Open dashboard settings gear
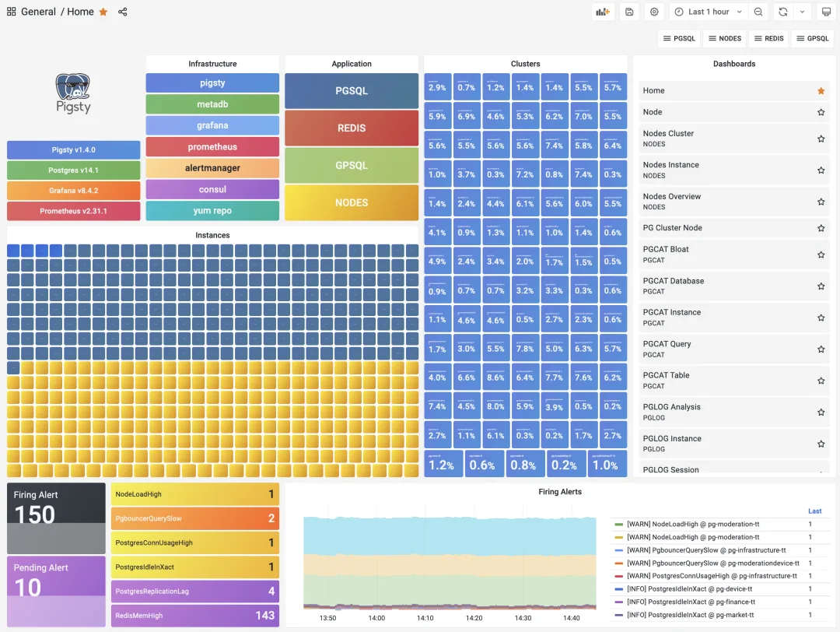This screenshot has height=632, width=840. click(x=654, y=12)
